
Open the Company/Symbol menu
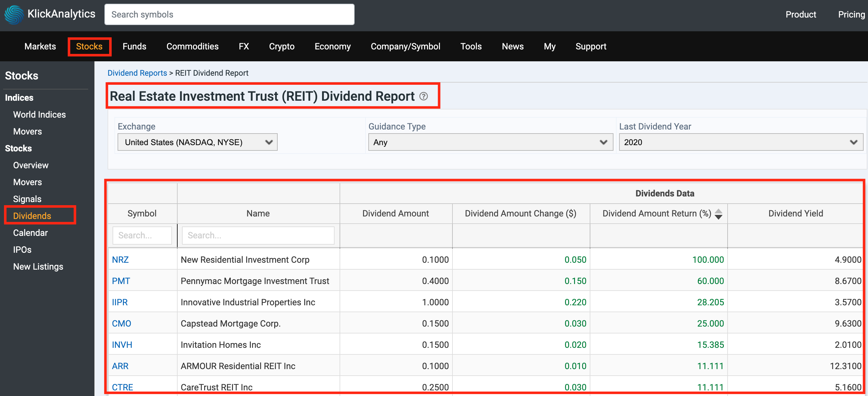[405, 47]
